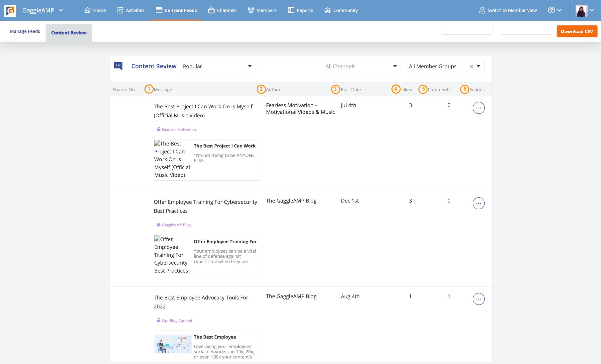601x364 pixels.
Task: Click author Fearless Motivation – Motivational Videos & Music
Action: (x=300, y=109)
